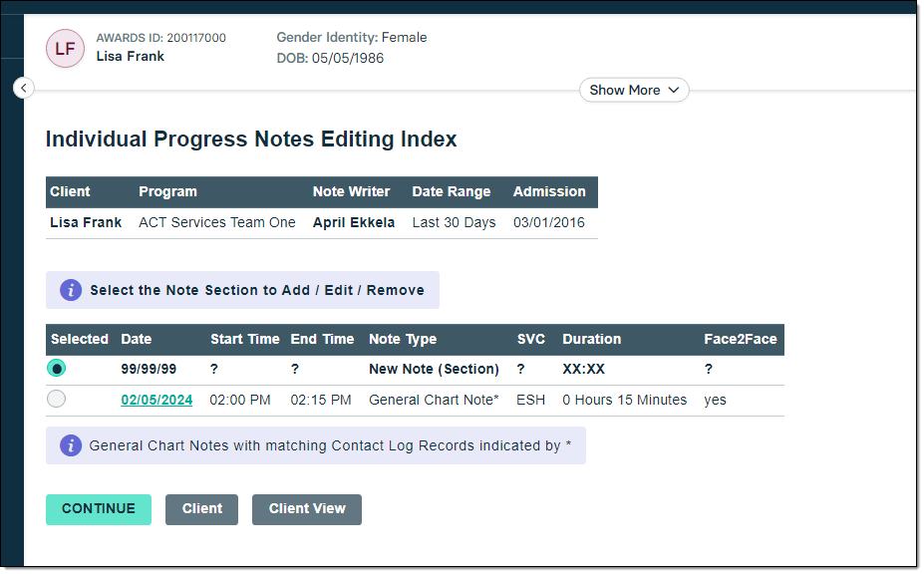Screen dimensions: 924x574
Task: Click the Selected column header
Action: point(80,339)
